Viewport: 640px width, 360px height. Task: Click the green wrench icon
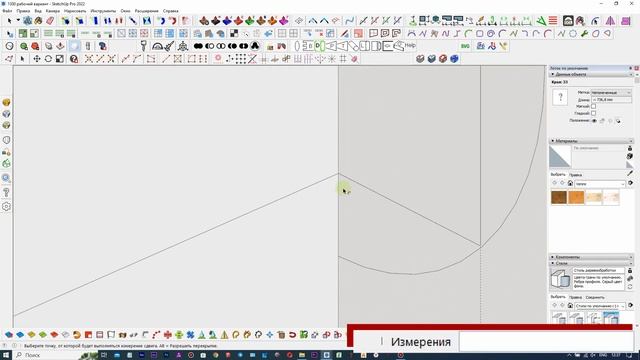coord(584,33)
